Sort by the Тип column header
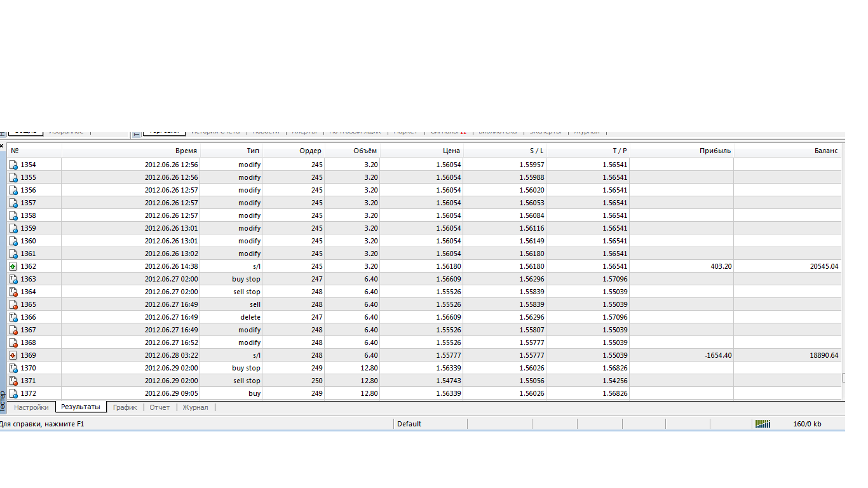 point(231,151)
